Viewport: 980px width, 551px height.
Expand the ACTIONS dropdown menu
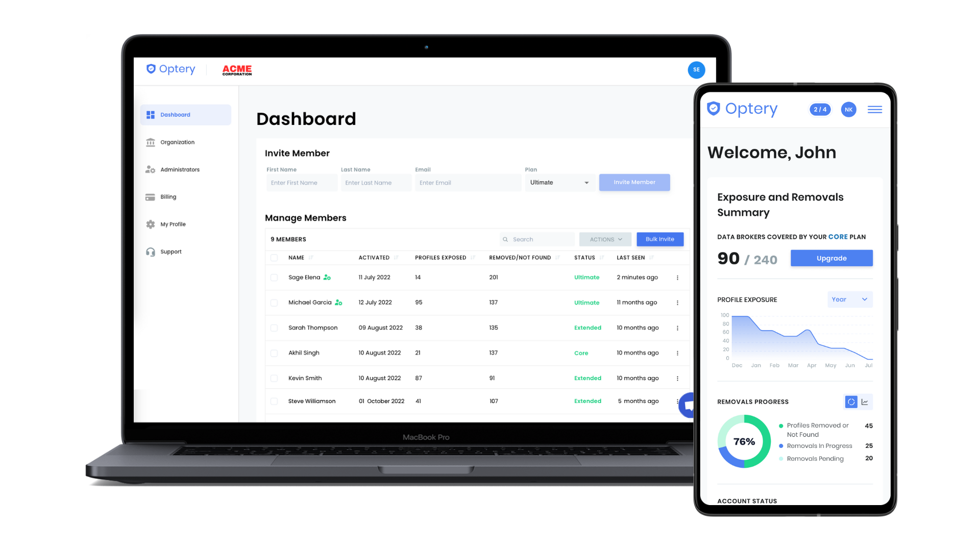tap(604, 239)
